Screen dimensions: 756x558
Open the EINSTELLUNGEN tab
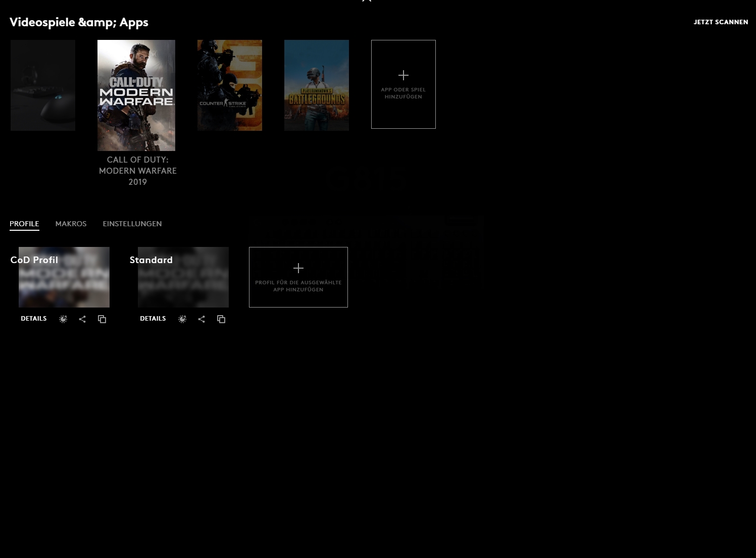pos(132,224)
